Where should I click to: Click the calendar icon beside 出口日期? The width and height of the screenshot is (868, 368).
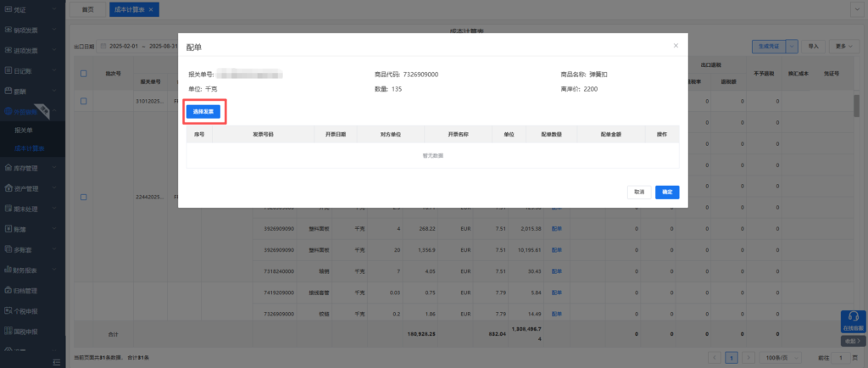103,46
